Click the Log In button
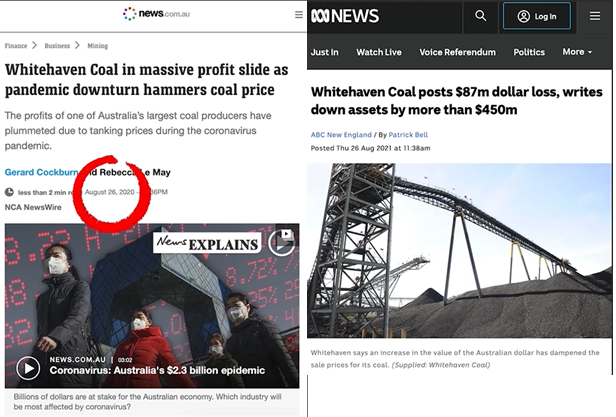Viewport: 616px width, 417px height. click(537, 16)
